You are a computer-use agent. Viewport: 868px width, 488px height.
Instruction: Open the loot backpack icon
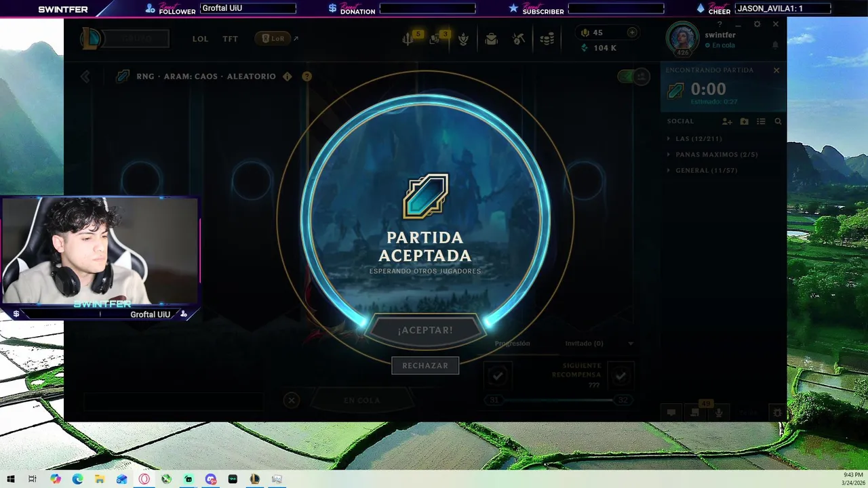[x=492, y=39]
